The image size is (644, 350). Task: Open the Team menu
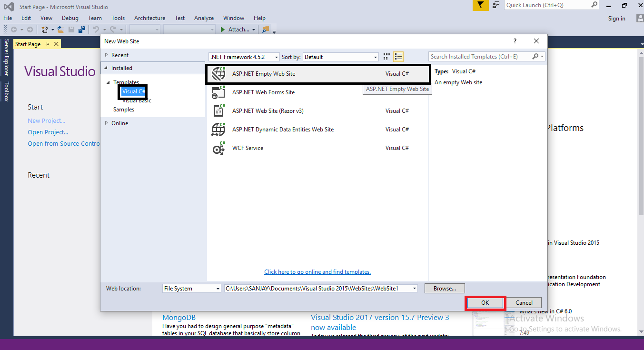click(95, 18)
